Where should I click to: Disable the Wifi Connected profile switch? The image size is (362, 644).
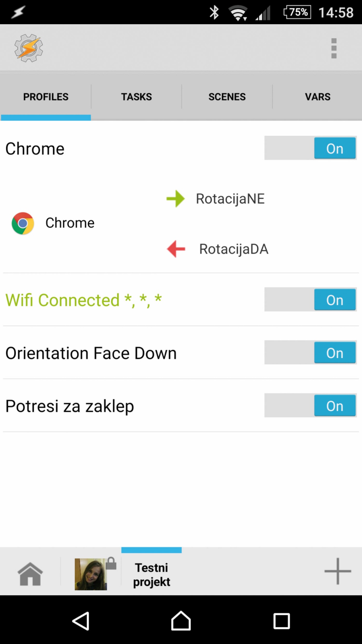click(310, 299)
